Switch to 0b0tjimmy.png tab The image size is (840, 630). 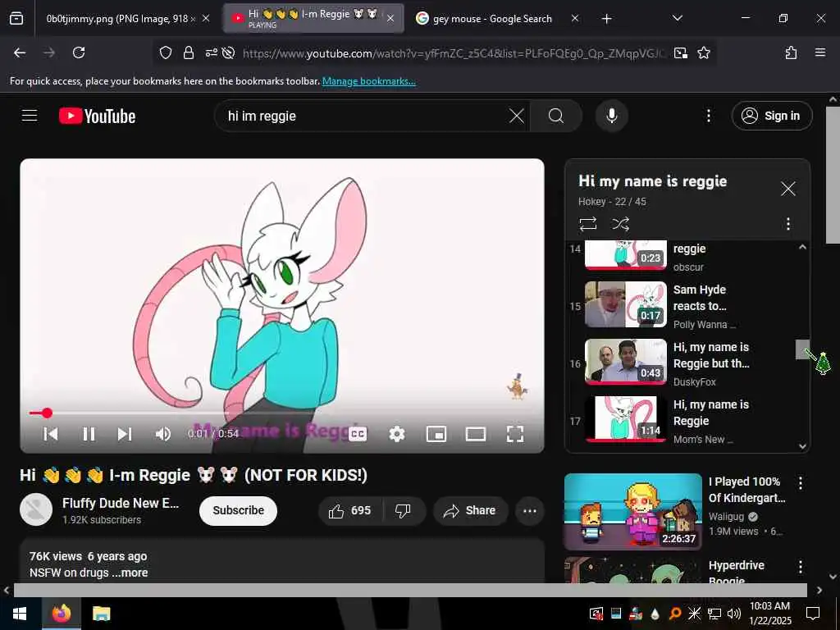tap(120, 19)
